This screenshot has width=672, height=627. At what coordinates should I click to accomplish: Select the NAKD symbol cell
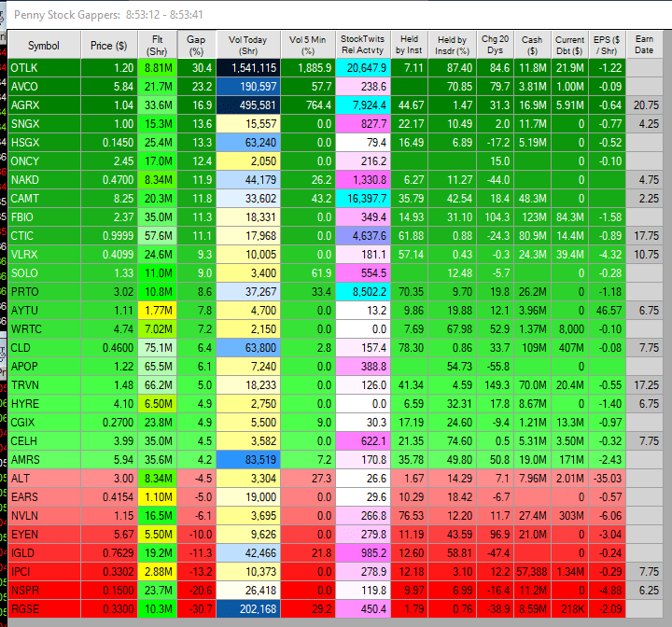coord(44,179)
